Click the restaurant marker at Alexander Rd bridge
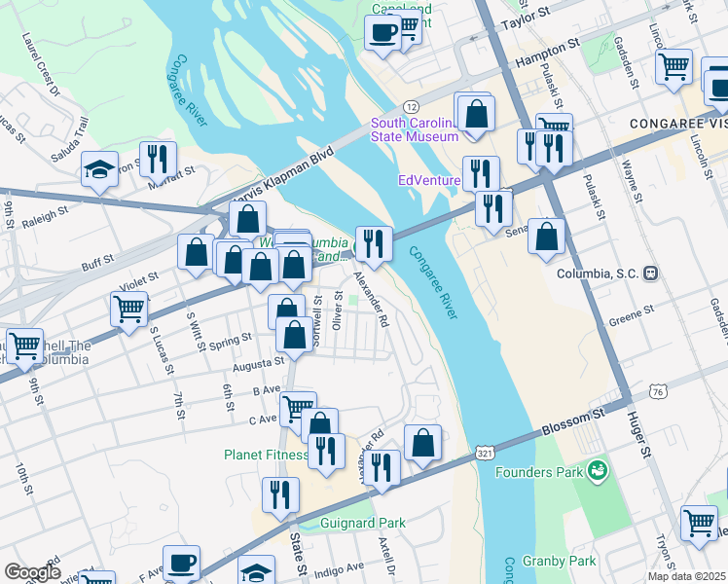 click(374, 246)
